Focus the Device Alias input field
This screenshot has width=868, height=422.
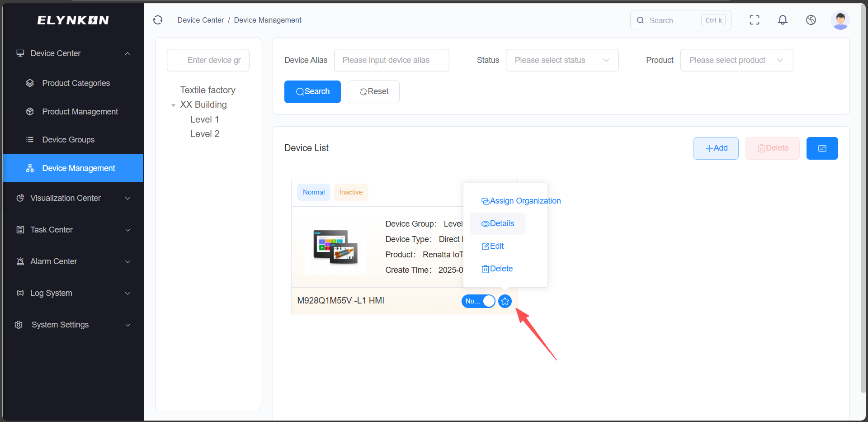point(392,60)
